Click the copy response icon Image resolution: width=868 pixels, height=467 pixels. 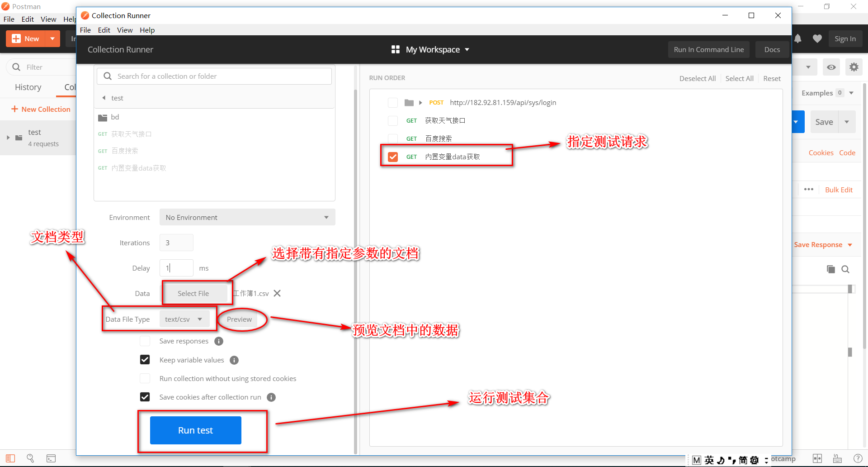pos(831,269)
